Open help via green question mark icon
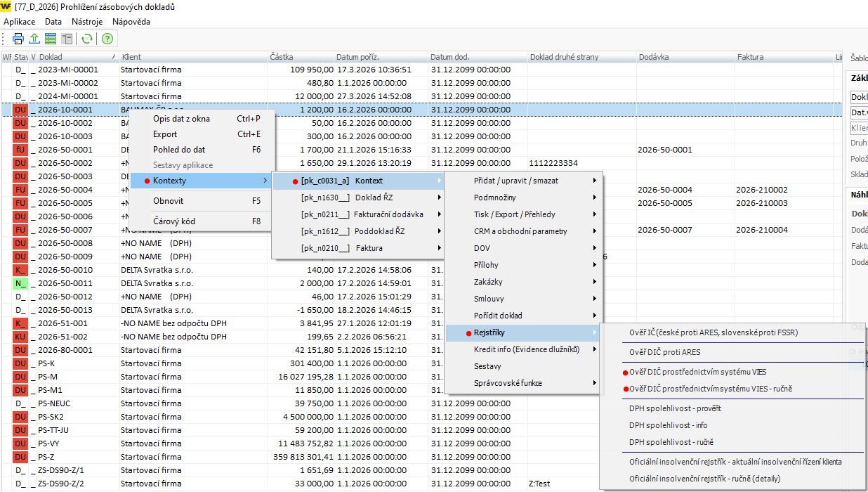Image resolution: width=868 pixels, height=492 pixels. pos(107,39)
